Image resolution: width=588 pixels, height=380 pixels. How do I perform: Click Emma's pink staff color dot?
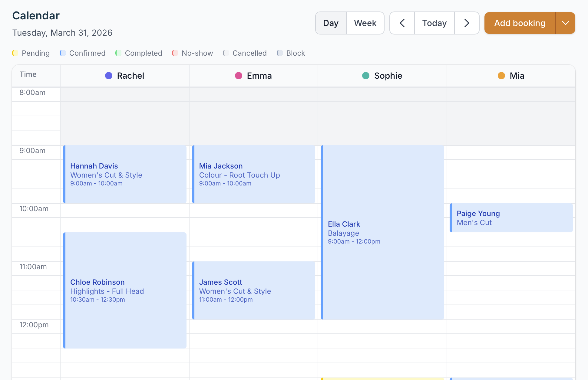tap(238, 76)
